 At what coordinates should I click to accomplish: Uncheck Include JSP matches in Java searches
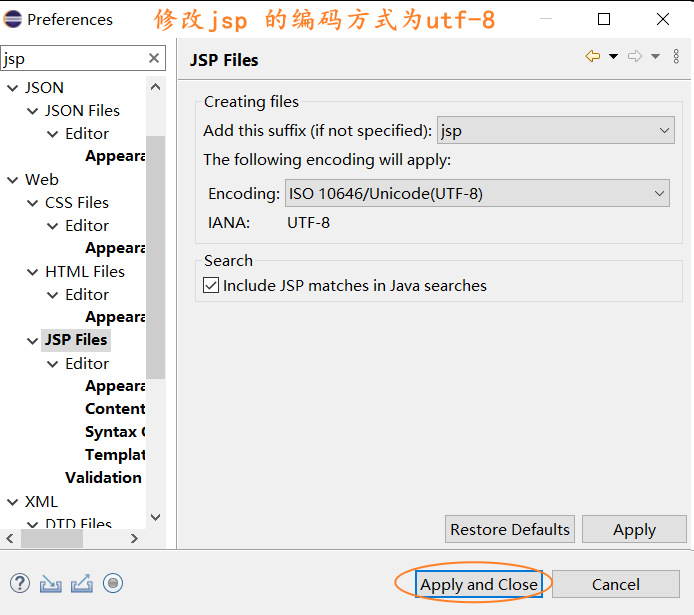pos(211,286)
